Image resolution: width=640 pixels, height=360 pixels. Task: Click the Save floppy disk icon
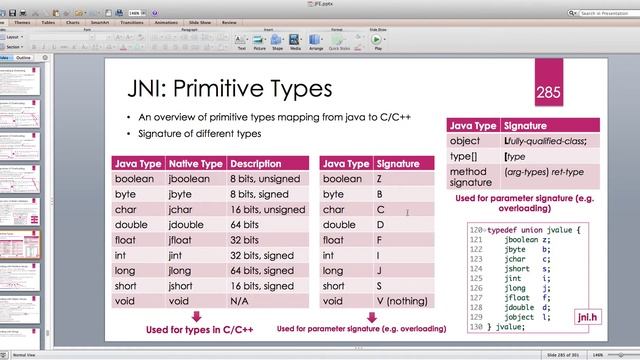click(x=12, y=13)
